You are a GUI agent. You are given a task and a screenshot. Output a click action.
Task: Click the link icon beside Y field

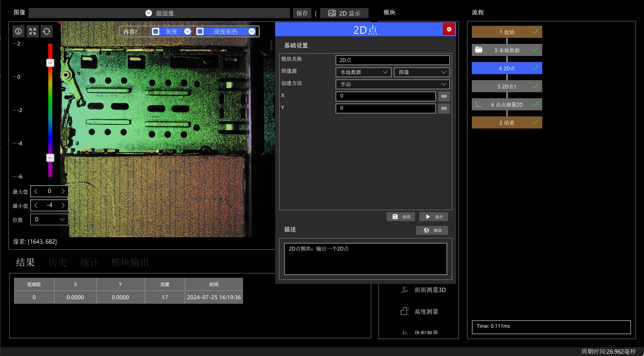click(444, 108)
